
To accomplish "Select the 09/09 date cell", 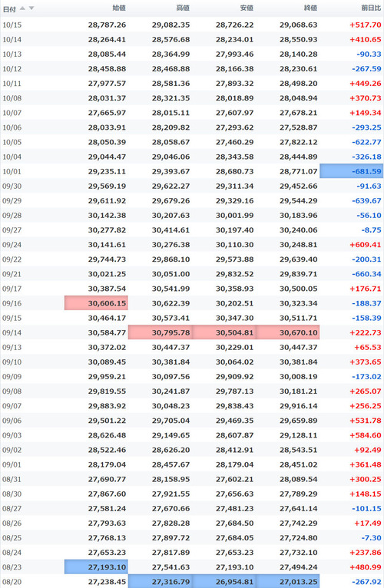I will click(12, 376).
